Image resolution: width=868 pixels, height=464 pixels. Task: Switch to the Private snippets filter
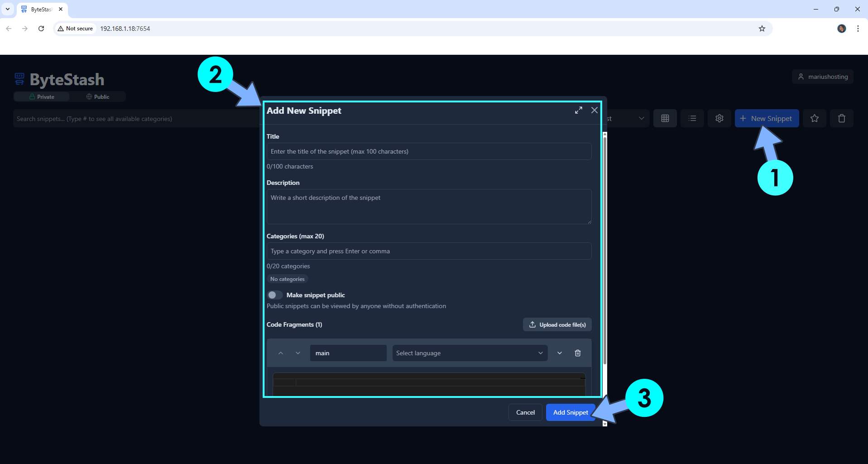[x=41, y=97]
